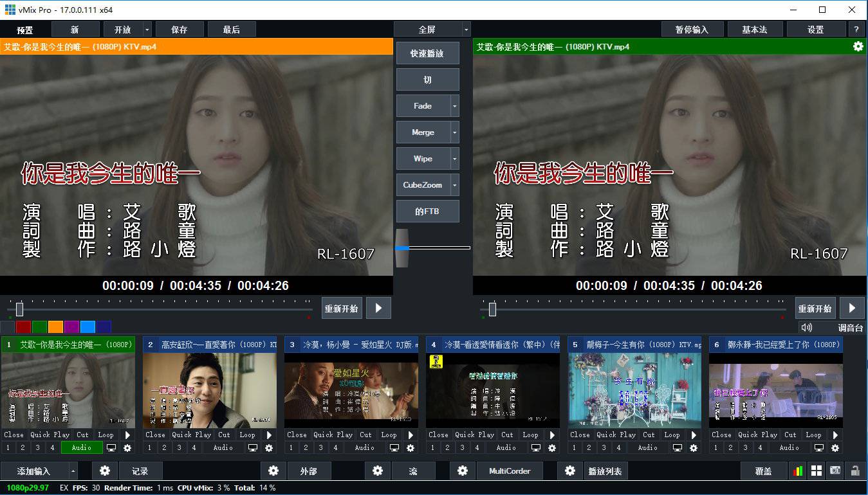The height and width of the screenshot is (495, 868).
Task: Click monitor icon on input 2
Action: 253,447
